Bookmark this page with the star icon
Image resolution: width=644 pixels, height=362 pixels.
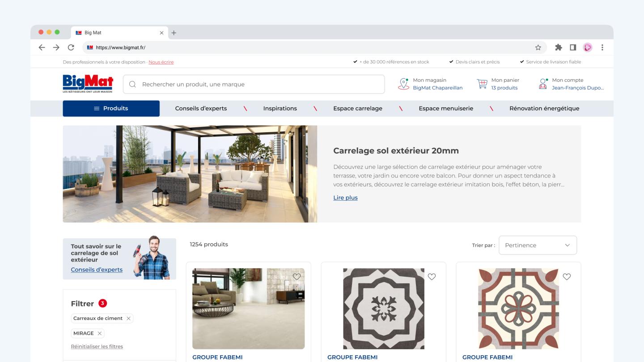click(538, 47)
